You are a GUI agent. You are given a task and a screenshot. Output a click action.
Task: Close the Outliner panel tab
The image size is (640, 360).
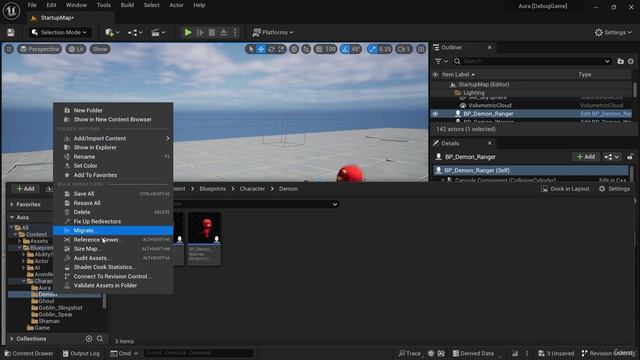[489, 47]
